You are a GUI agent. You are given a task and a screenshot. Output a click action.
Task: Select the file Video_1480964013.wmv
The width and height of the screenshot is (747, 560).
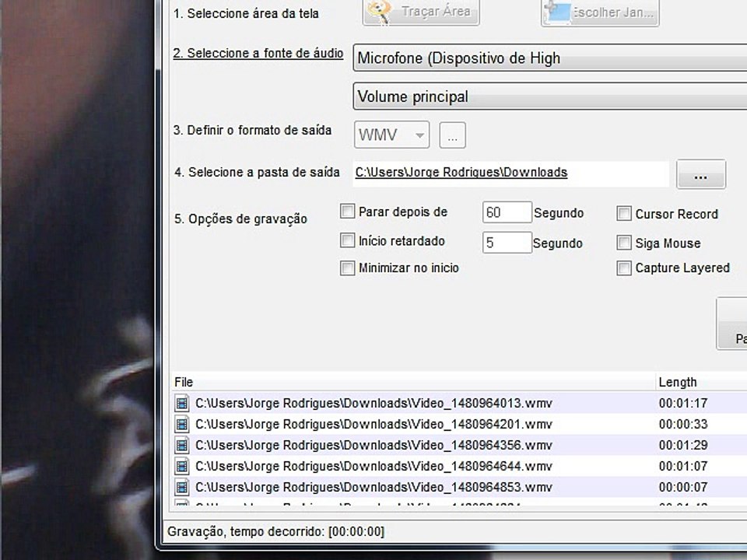[x=373, y=404]
